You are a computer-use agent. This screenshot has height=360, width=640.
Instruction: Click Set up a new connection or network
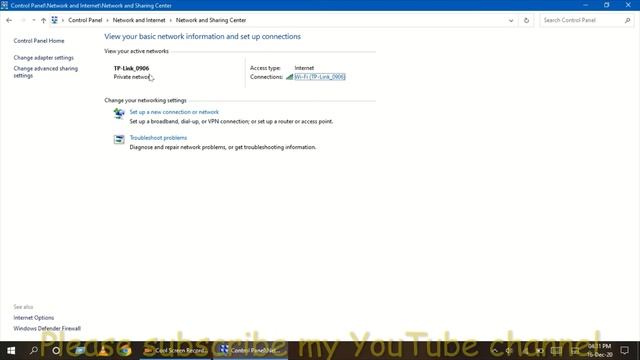tap(174, 112)
